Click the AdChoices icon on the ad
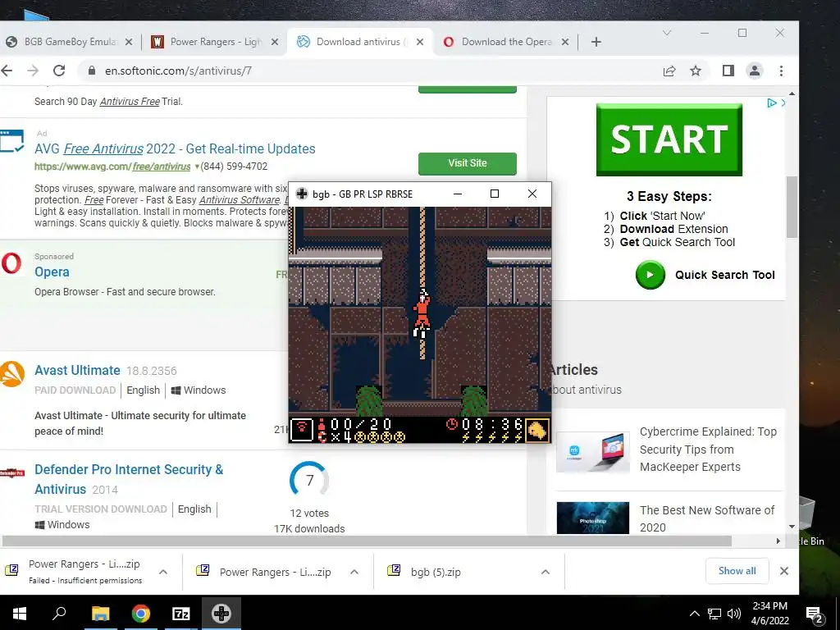Image resolution: width=840 pixels, height=630 pixels. click(771, 103)
